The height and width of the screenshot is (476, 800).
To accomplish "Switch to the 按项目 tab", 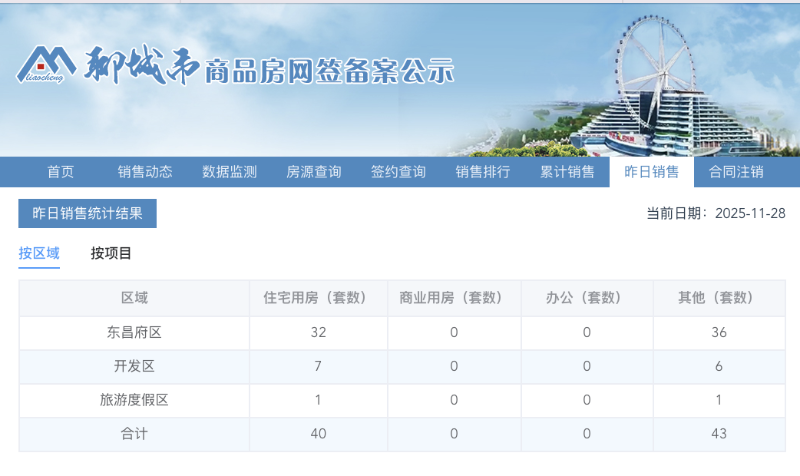I will pyautogui.click(x=111, y=254).
